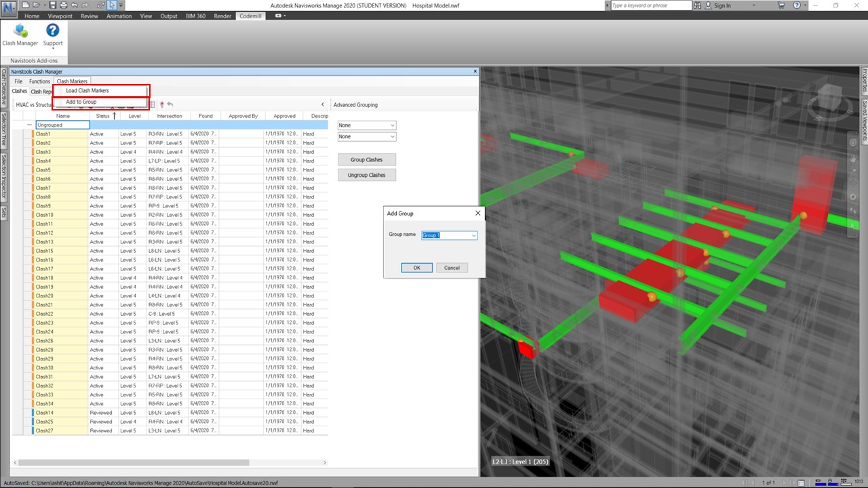Collapse the Advanced Grouping panel with the chevron

click(x=323, y=104)
